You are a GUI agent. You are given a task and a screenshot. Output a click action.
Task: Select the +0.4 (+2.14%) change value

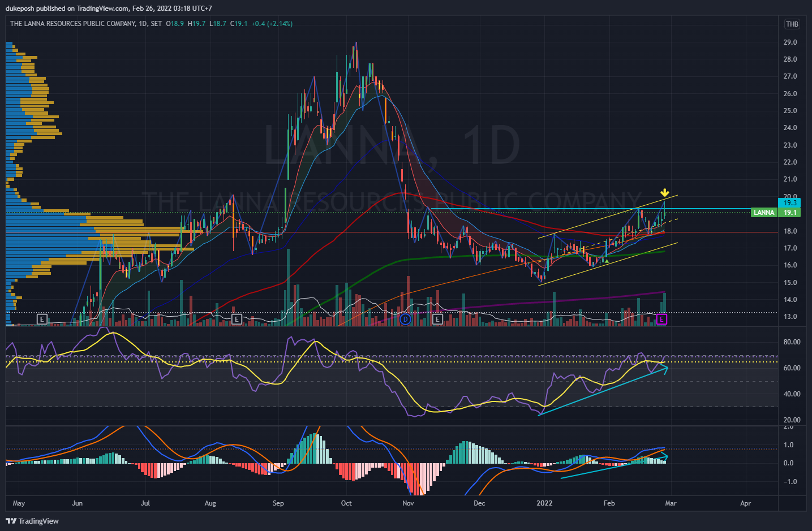coord(272,24)
